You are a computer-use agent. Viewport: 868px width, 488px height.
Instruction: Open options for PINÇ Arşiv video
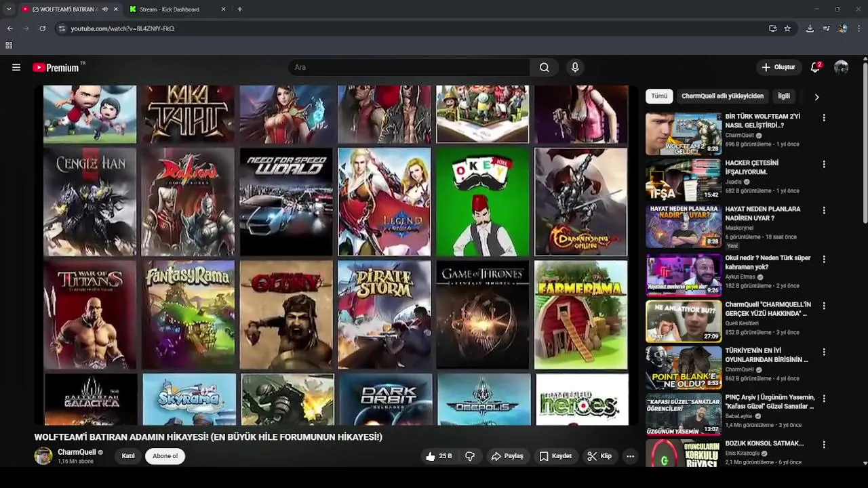(824, 399)
